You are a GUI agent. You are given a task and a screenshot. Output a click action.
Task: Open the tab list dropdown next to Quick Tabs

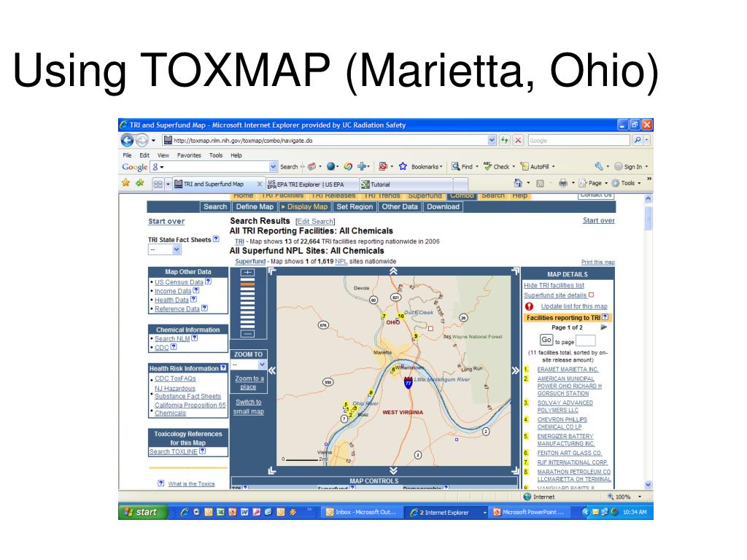point(168,184)
